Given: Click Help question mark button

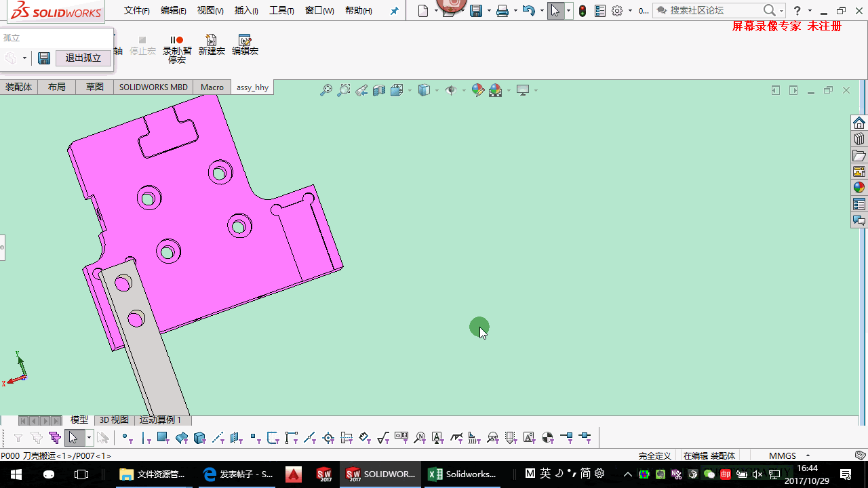Looking at the screenshot, I should click(797, 11).
